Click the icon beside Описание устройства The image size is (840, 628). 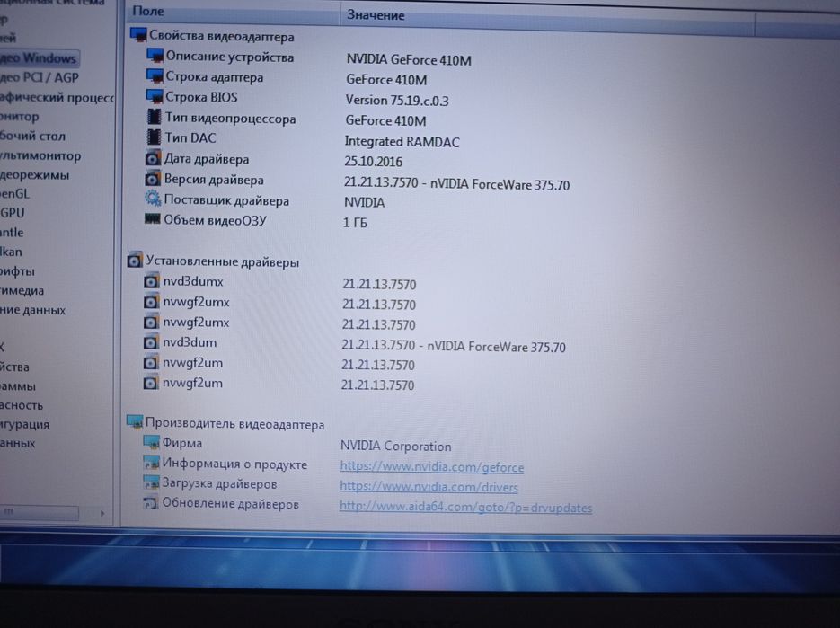coord(155,56)
